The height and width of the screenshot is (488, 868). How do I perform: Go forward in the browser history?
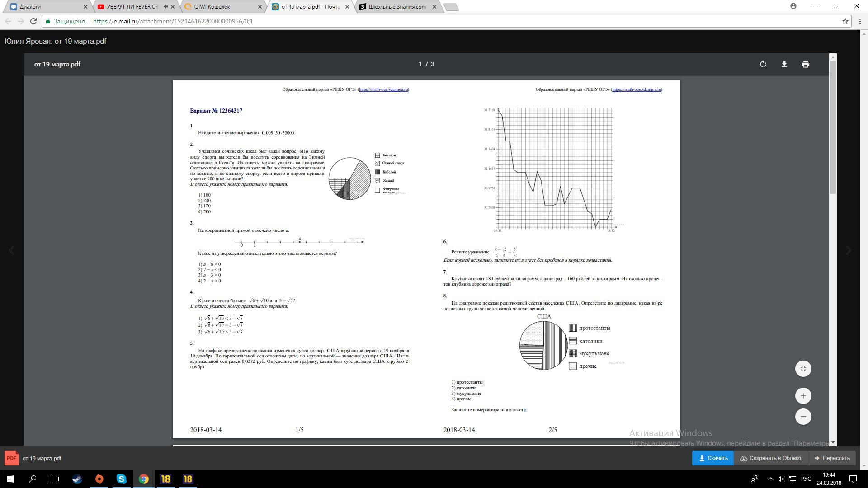pos(21,21)
